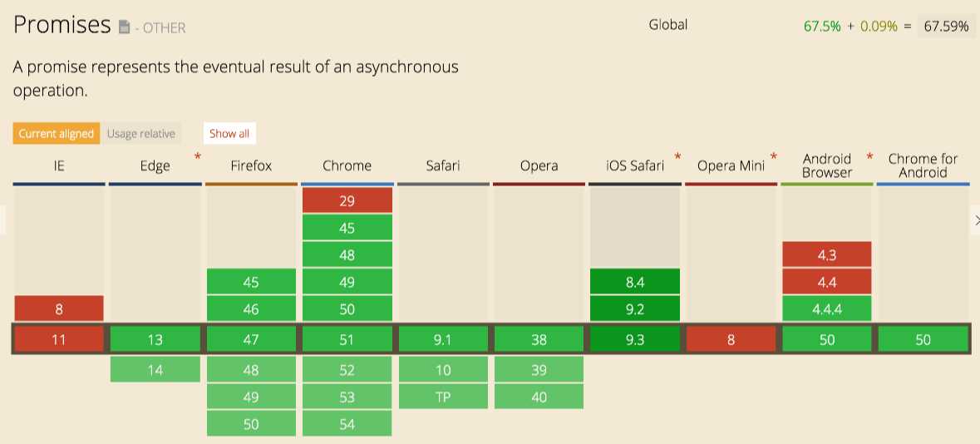
Task: Click the OTHER category link
Action: click(x=164, y=28)
